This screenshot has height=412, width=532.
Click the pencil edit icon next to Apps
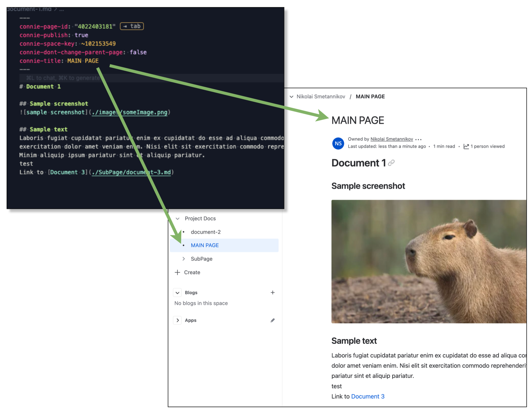tap(273, 320)
